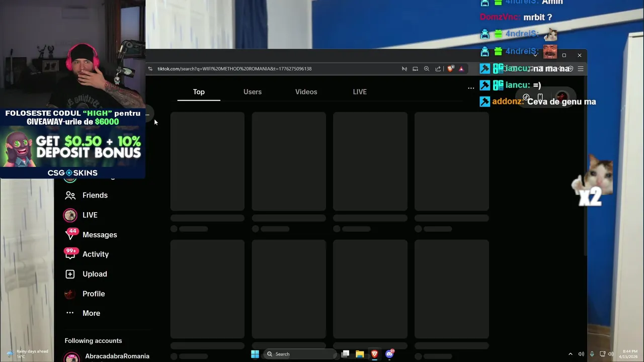Image resolution: width=644 pixels, height=362 pixels.
Task: Toggle the muted-media icon in address bar
Action: (x=404, y=68)
